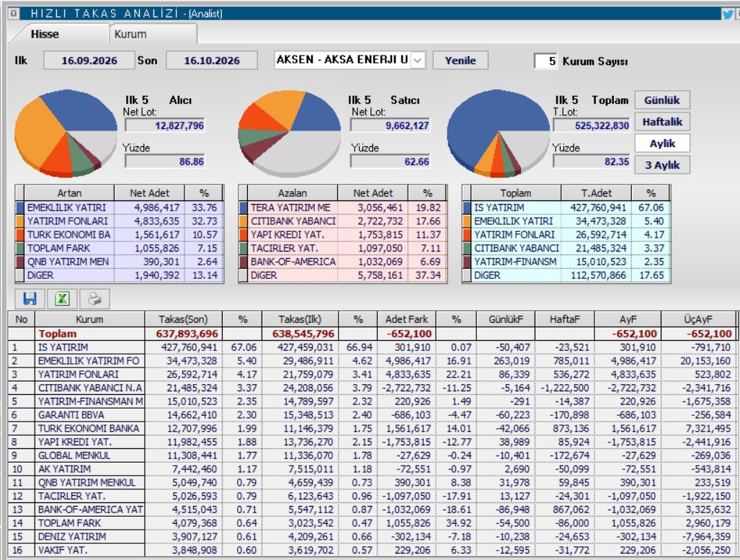Click the Ilk date field 16.09.2026
The image size is (740, 560).
tap(89, 61)
